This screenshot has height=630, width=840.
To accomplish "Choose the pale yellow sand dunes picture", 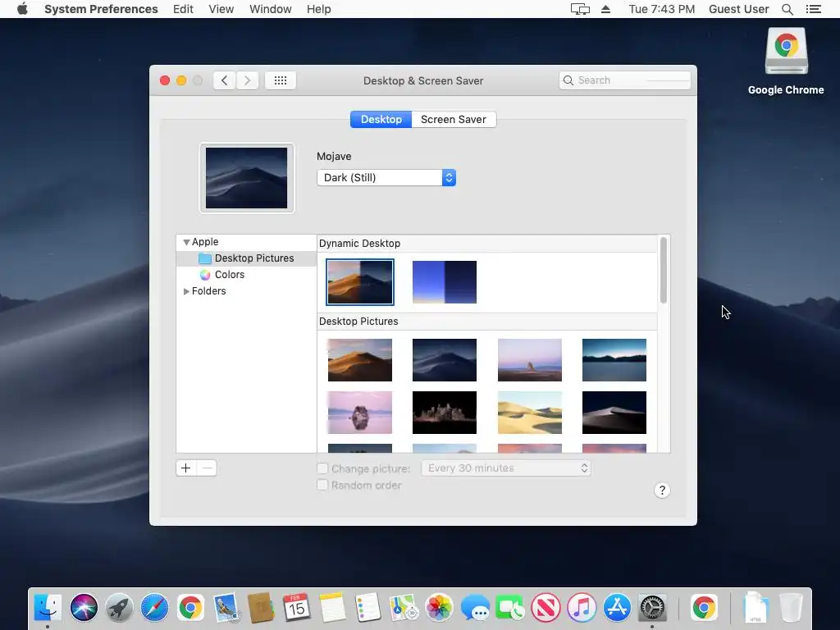I will (530, 413).
